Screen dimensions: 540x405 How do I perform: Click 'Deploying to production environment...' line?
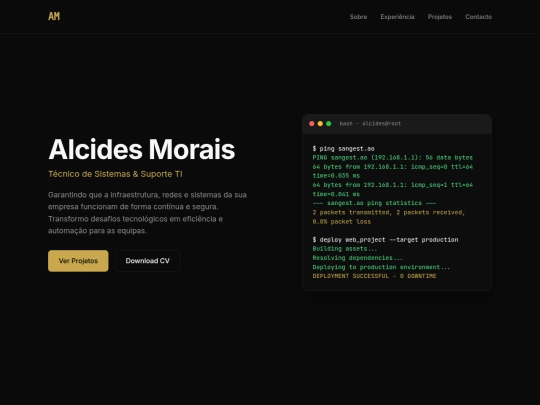381,267
